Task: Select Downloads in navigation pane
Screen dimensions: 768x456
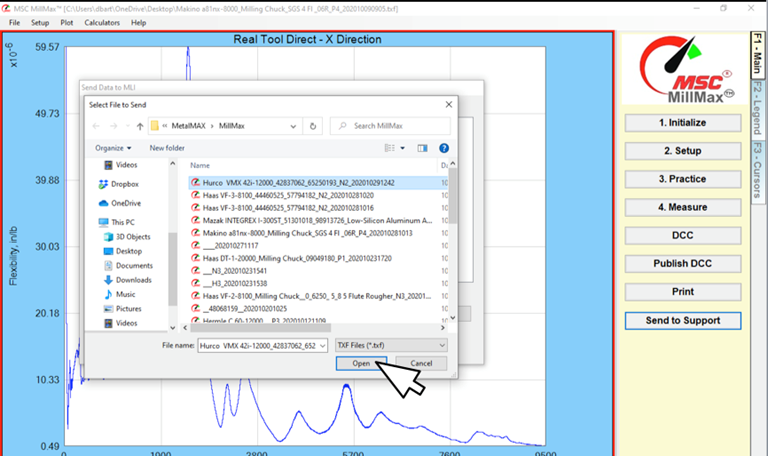Action: [127, 280]
